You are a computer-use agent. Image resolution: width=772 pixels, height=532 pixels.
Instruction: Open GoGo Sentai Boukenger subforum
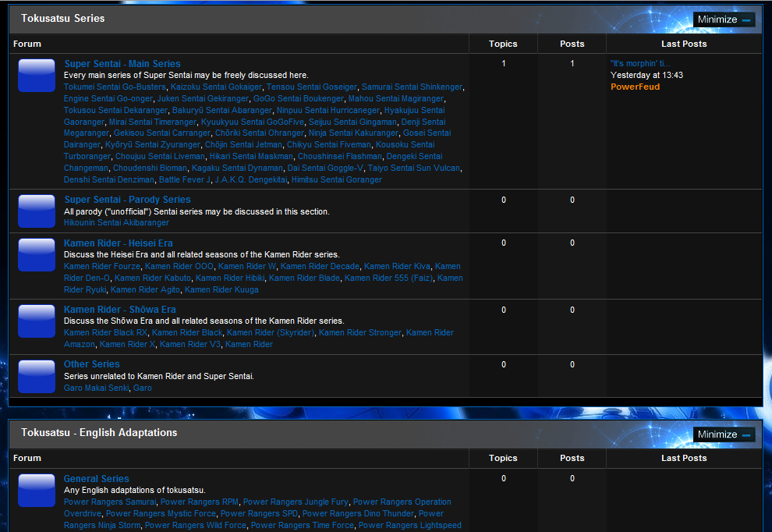click(x=299, y=98)
